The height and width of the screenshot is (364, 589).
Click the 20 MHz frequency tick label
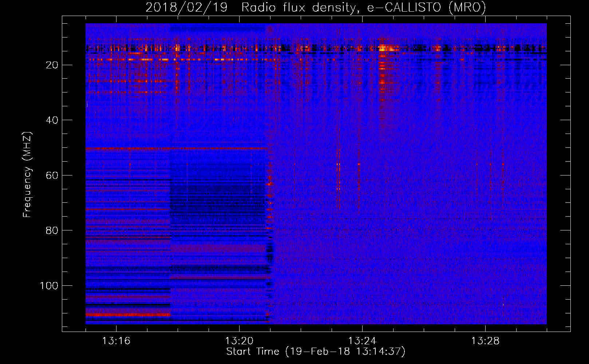(52, 65)
